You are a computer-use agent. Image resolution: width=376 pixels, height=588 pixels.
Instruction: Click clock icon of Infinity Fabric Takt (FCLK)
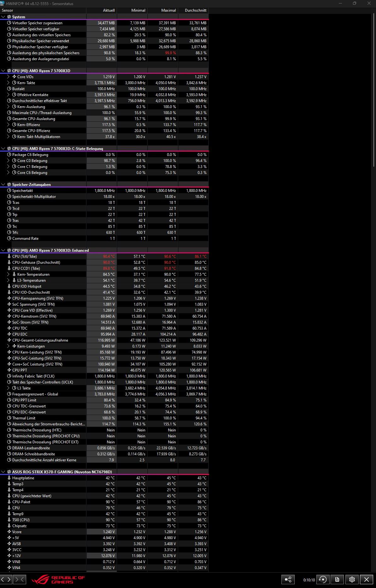coord(9,376)
